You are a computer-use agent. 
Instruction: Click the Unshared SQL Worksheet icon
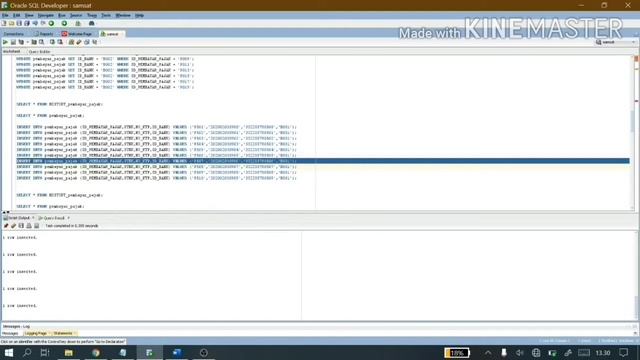coord(71,42)
